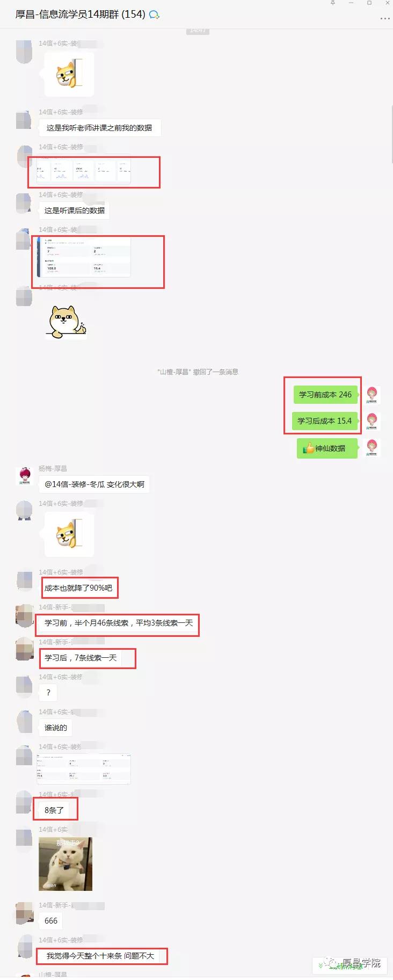393x980 pixels.
Task: Click the thumbs-up emoji in 神仙数据 message
Action: tap(308, 448)
